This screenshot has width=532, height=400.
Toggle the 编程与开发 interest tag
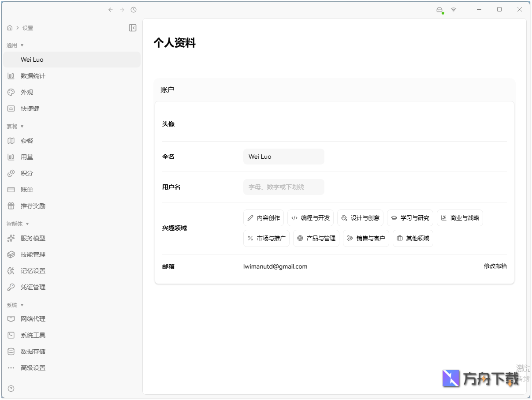[310, 217]
